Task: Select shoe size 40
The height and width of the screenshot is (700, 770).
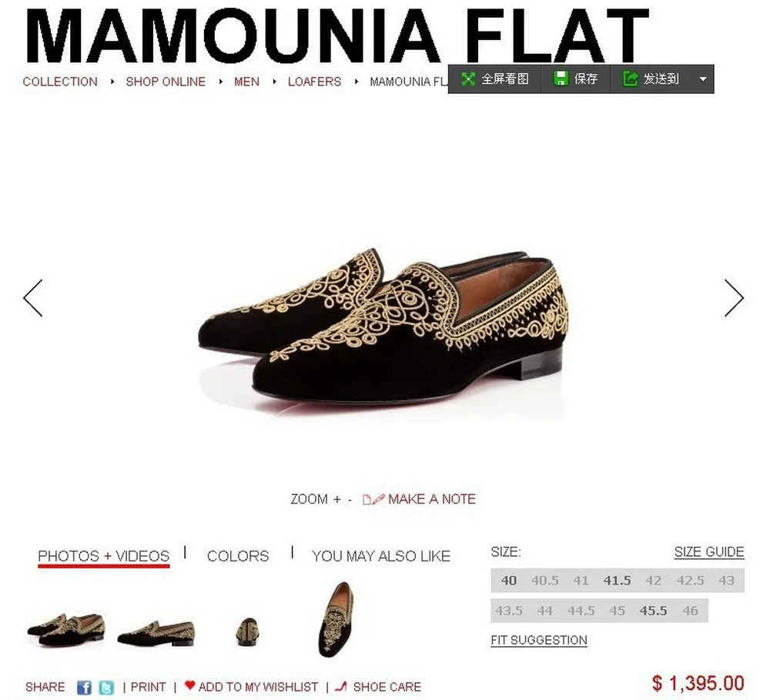Action: (x=509, y=581)
